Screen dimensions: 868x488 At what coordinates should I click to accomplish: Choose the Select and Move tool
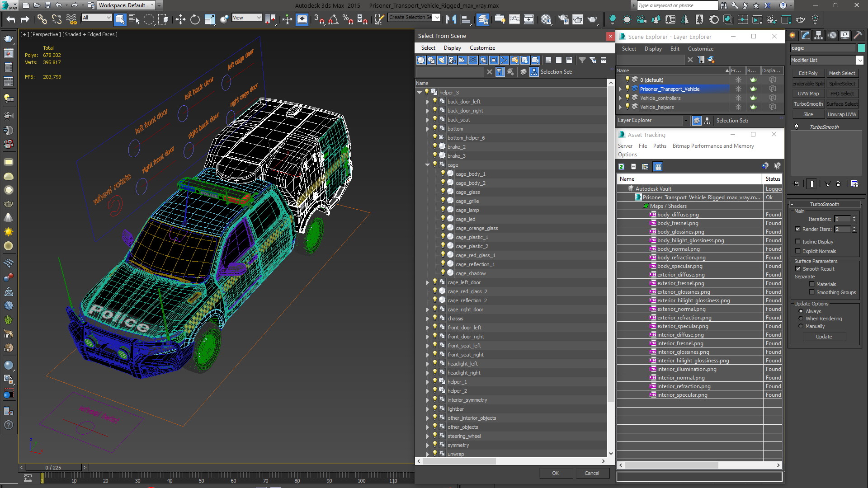click(180, 19)
